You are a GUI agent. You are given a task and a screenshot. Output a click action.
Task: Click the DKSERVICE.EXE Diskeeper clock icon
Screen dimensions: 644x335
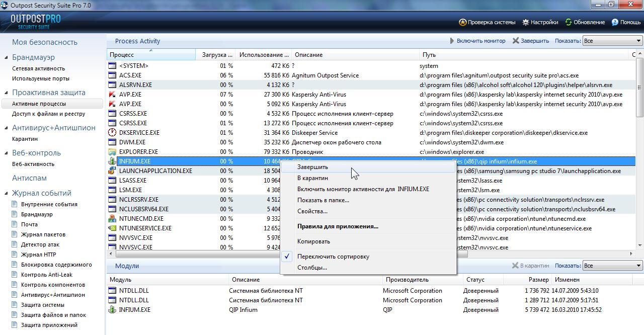(x=112, y=133)
